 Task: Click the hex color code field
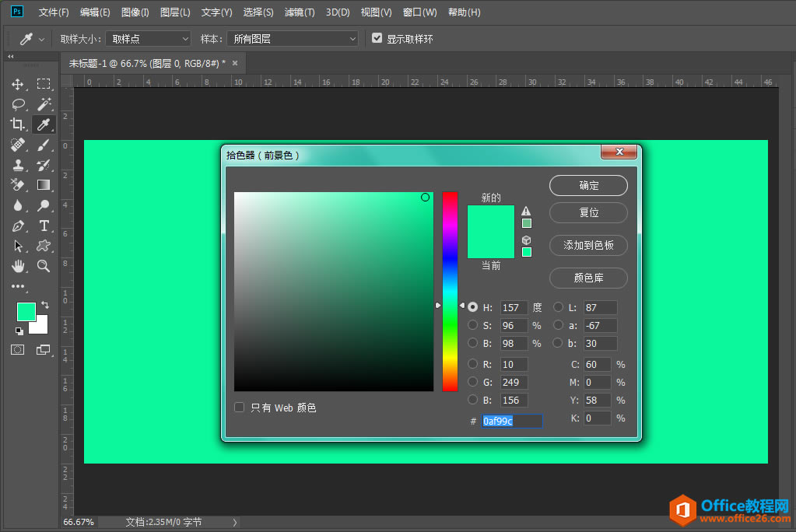(512, 421)
